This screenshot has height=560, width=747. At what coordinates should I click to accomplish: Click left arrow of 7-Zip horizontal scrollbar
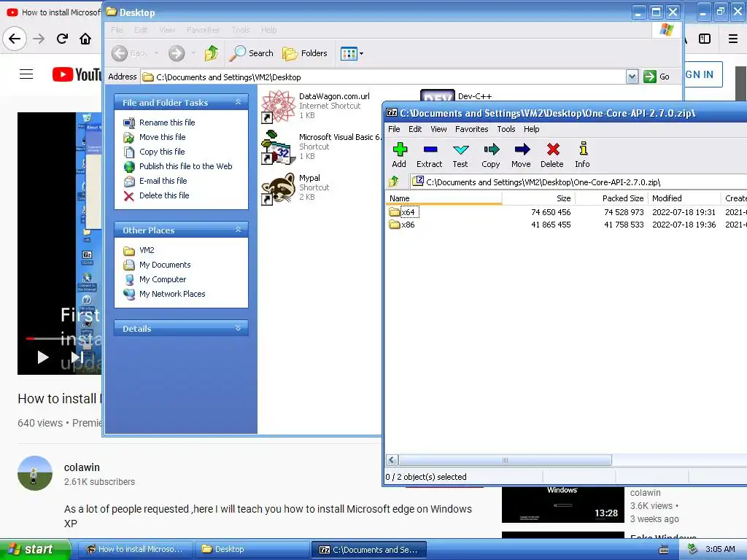click(392, 460)
